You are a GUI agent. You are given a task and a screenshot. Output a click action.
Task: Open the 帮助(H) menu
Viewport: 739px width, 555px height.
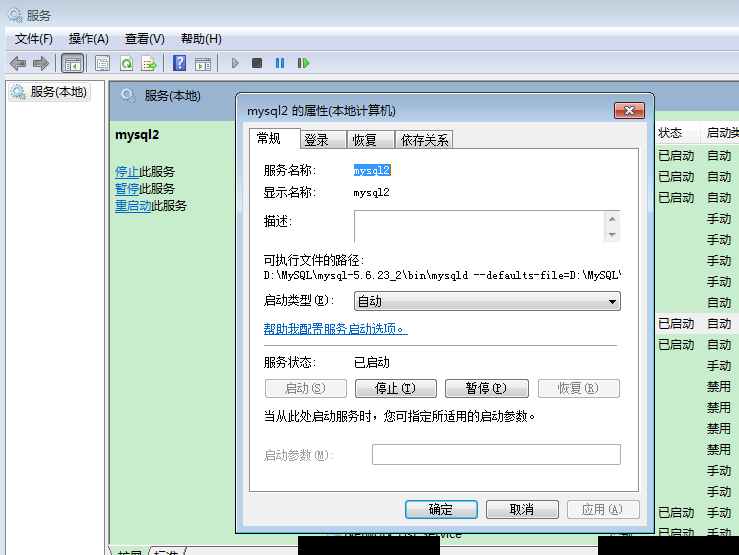coord(201,39)
